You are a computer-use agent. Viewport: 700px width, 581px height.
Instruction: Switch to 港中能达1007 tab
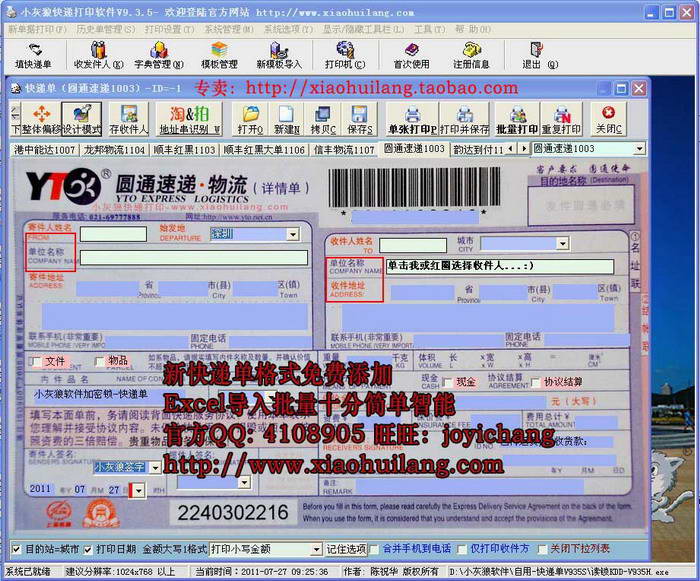44,150
